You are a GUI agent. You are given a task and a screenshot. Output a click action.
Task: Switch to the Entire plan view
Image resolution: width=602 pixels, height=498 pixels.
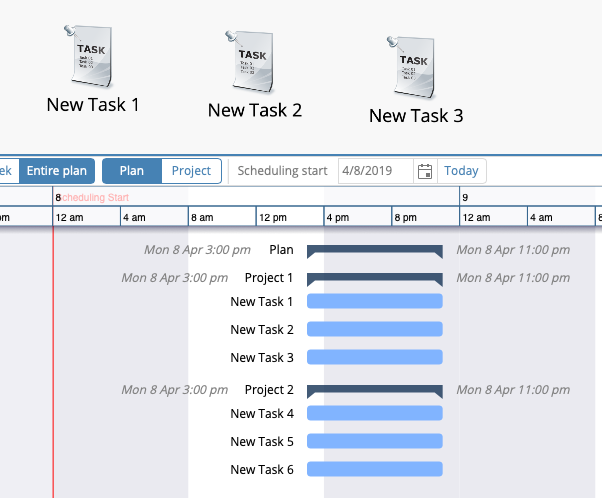pyautogui.click(x=57, y=171)
